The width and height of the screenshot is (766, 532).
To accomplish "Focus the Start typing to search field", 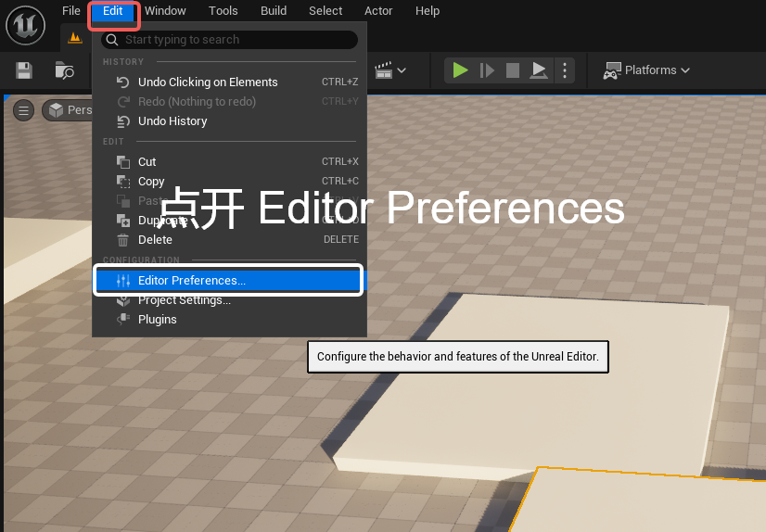I will (x=230, y=40).
